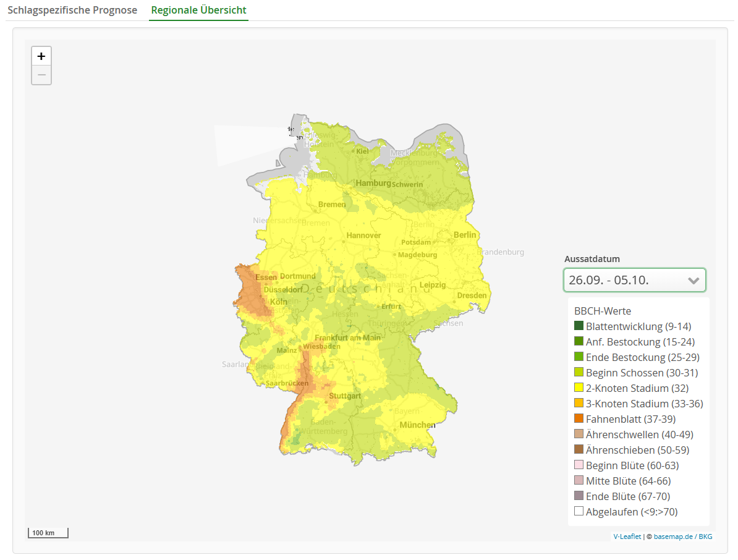Select the Mitte Blüte (64-66) legend swatch
This screenshot has height=560, width=738.
click(579, 480)
